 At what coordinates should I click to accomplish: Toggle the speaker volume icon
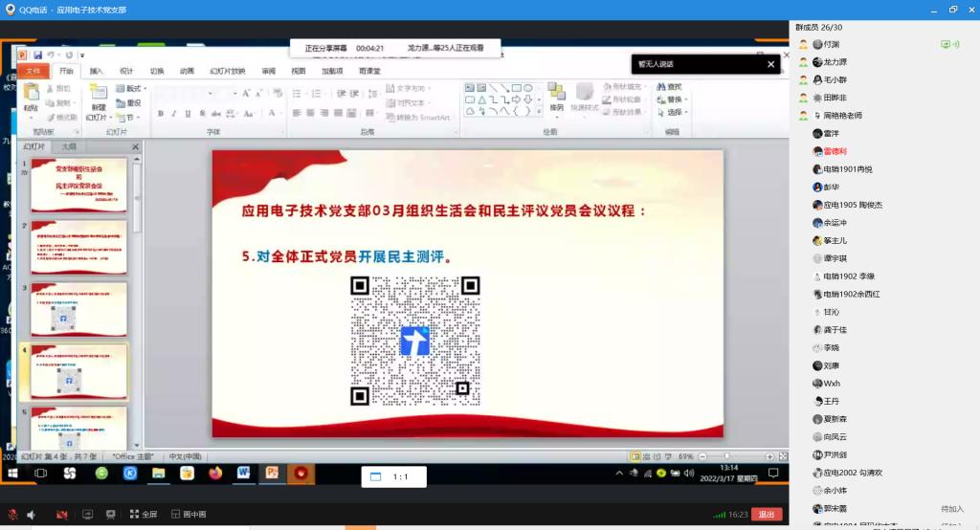point(32,515)
